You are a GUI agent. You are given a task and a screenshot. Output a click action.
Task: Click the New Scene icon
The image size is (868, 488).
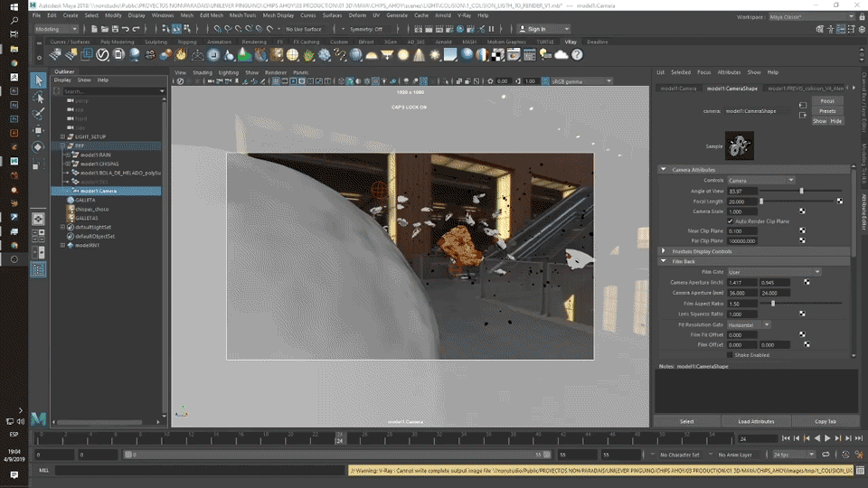coord(94,29)
